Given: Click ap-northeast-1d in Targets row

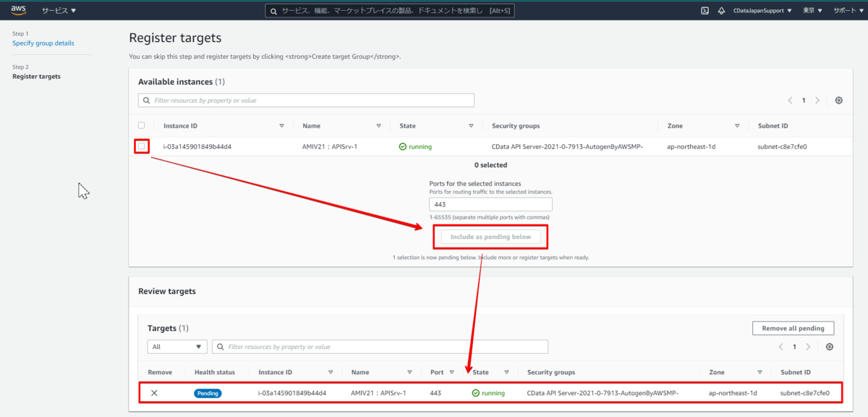Looking at the screenshot, I should pos(733,393).
